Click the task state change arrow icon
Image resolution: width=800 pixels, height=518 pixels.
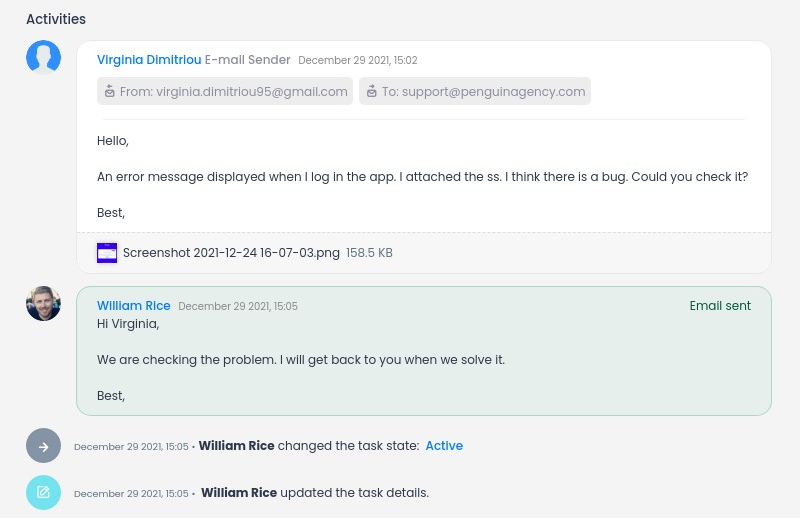tap(43, 446)
